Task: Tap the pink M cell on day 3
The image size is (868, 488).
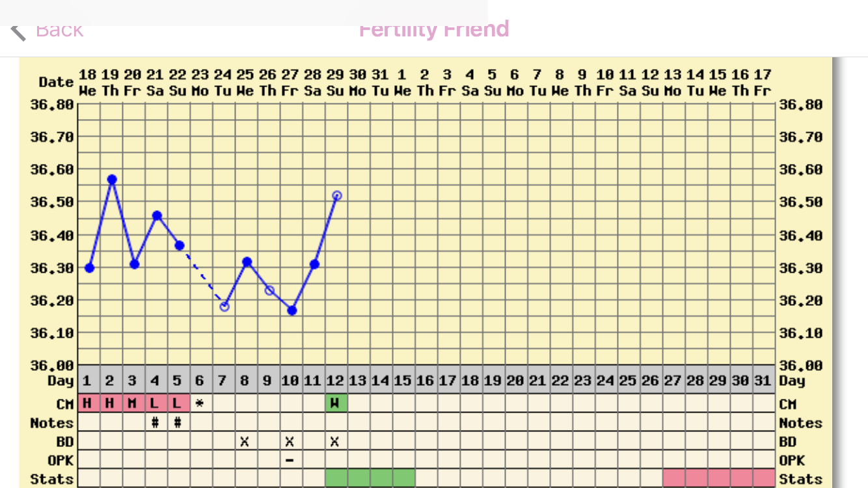Action: point(132,403)
